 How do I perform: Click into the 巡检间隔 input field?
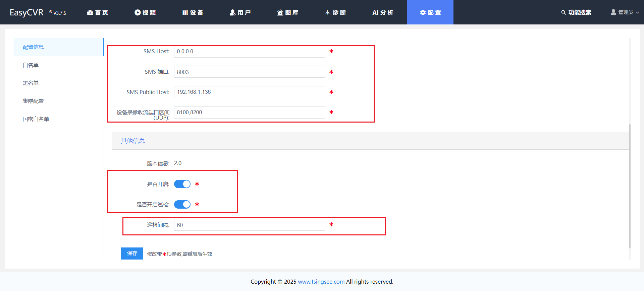tap(249, 225)
